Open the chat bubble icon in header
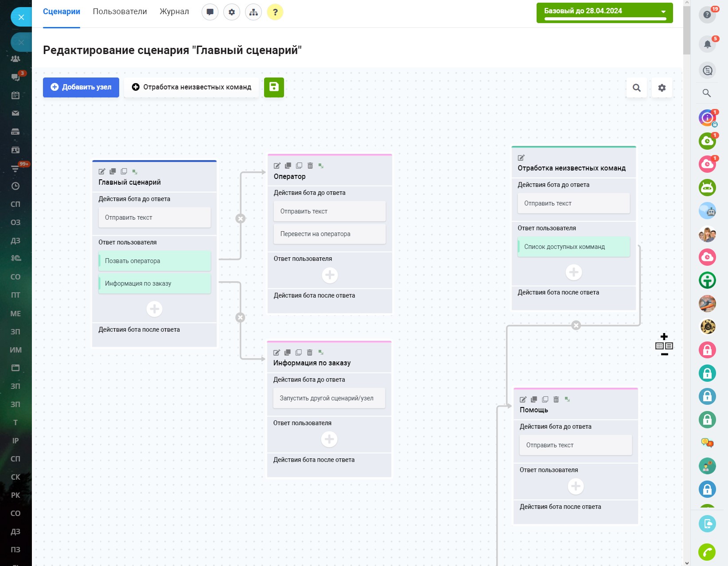The height and width of the screenshot is (566, 728). click(x=210, y=12)
